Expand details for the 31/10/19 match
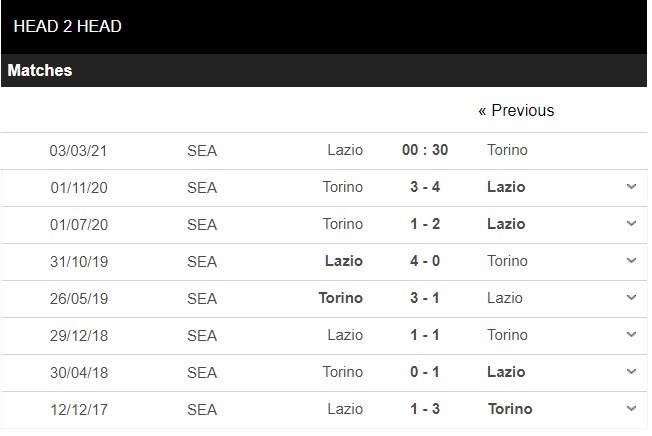The height and width of the screenshot is (436, 652). pos(631,261)
